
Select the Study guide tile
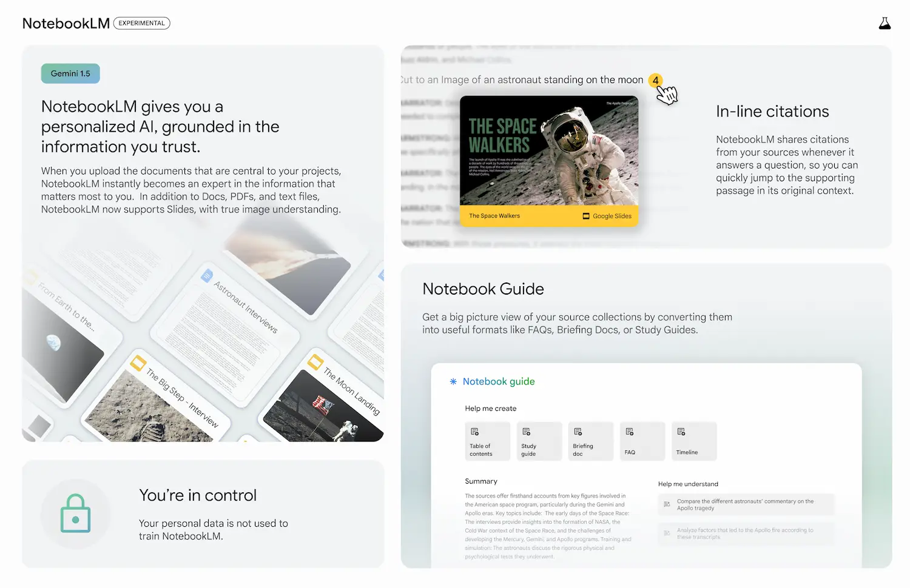(x=539, y=441)
